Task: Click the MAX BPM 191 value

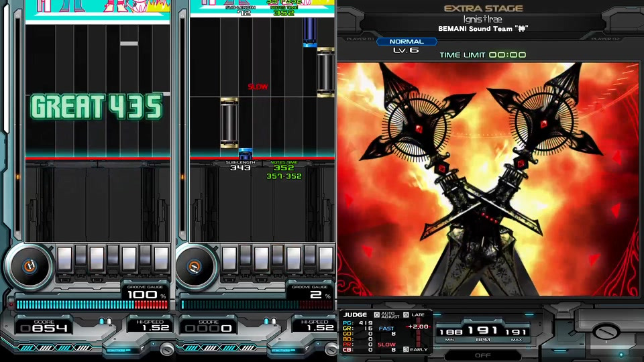Action: point(516,332)
